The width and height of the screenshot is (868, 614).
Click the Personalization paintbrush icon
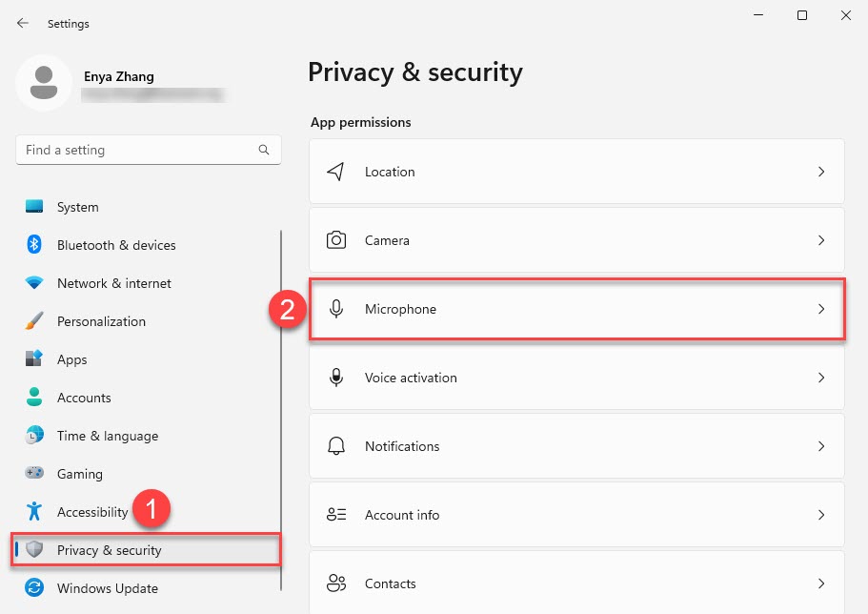click(34, 321)
